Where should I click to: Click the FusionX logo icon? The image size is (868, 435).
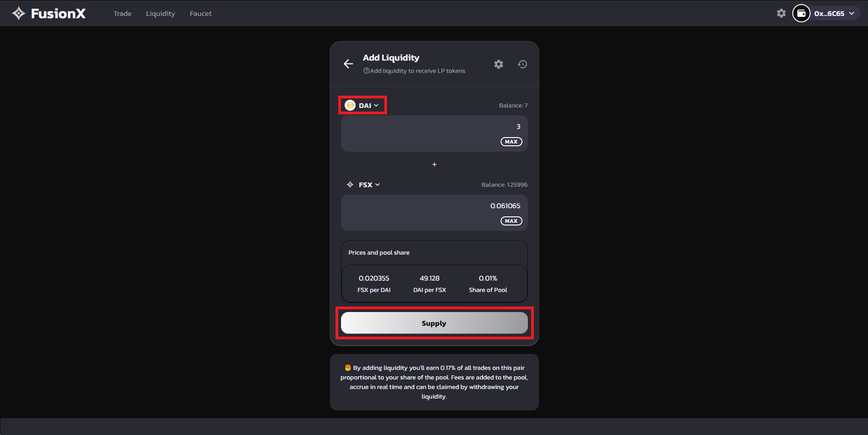(19, 14)
